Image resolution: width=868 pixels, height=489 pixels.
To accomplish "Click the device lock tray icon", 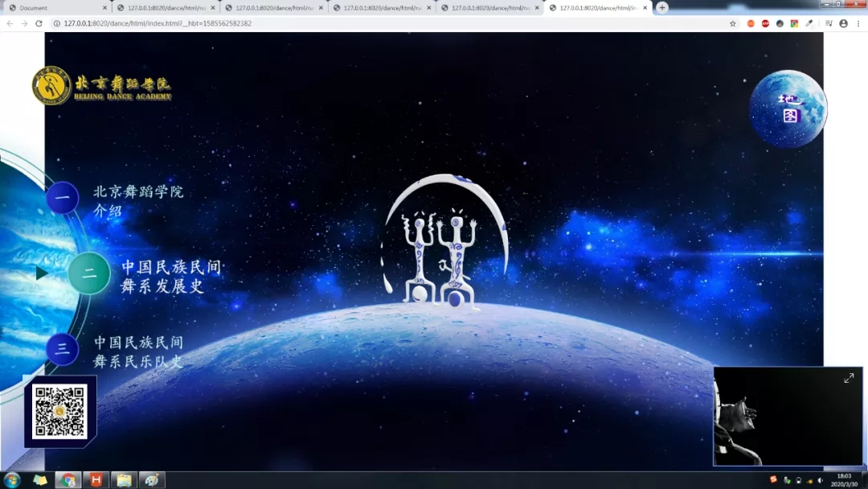I will [x=798, y=480].
